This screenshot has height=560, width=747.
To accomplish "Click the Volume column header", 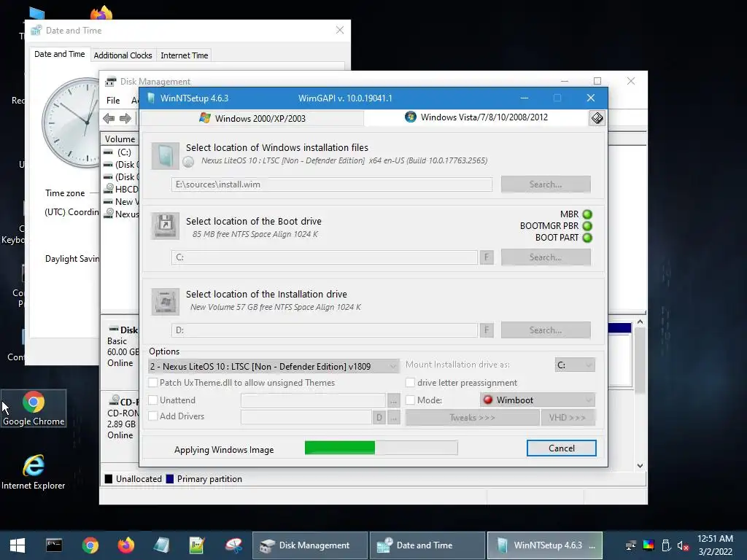I will pyautogui.click(x=120, y=139).
